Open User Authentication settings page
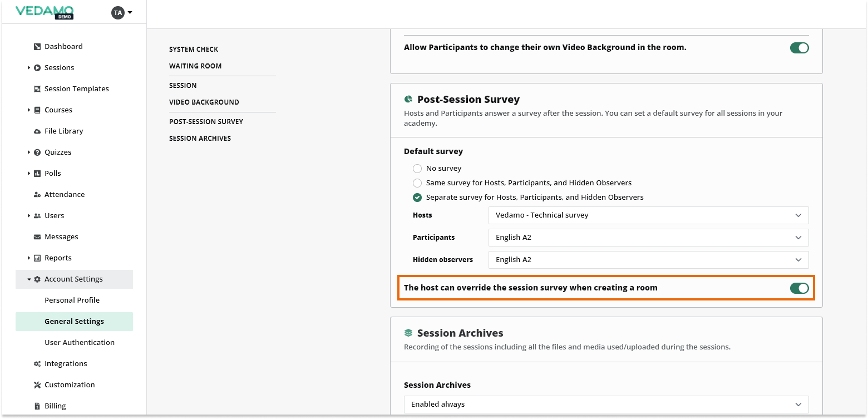This screenshot has height=419, width=868. [x=80, y=343]
